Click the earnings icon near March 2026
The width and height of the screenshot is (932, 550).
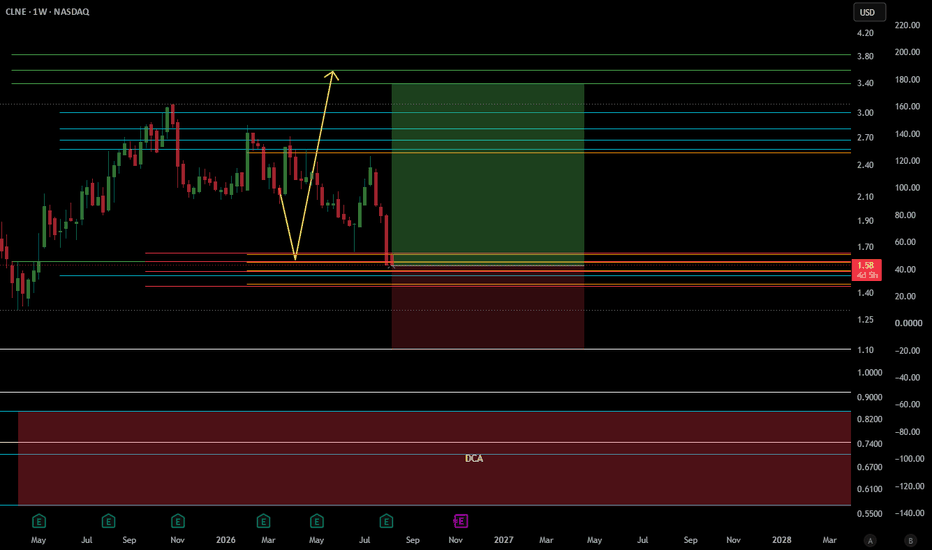tap(263, 521)
